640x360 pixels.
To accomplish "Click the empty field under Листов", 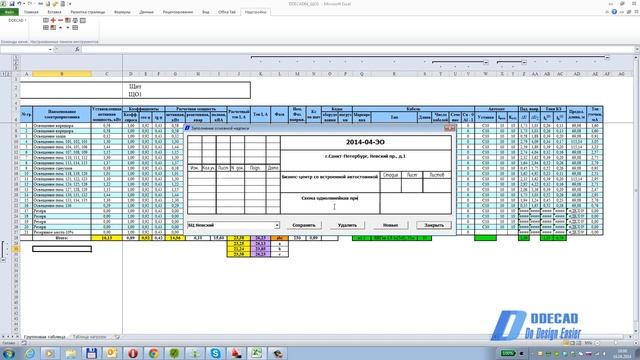I will 437,185.
